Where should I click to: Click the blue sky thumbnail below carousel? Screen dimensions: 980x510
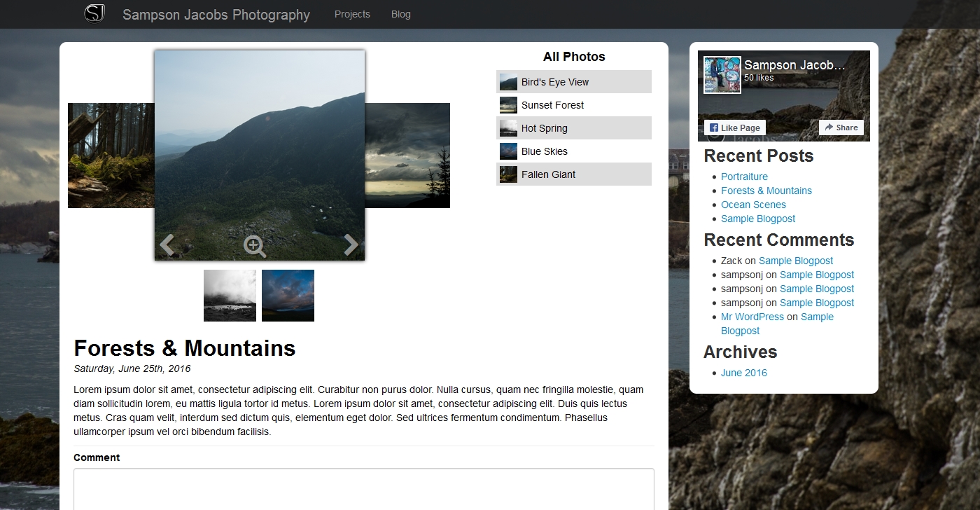coord(288,296)
